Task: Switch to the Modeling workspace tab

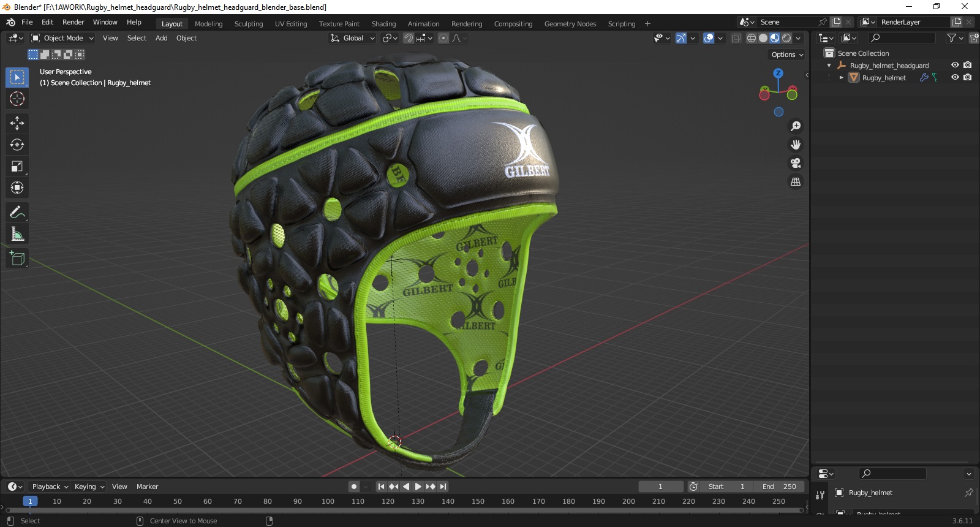Action: point(208,24)
